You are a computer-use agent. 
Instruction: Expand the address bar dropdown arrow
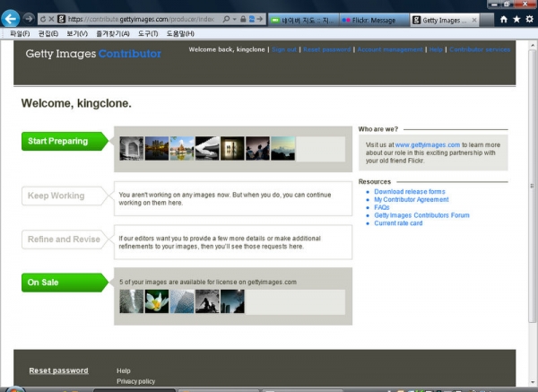pos(234,19)
